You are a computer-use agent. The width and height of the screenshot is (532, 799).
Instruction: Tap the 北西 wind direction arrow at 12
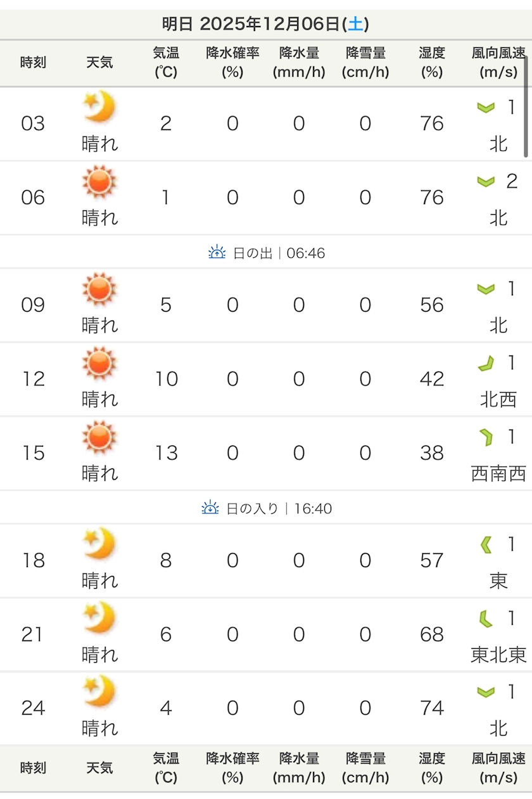(486, 364)
